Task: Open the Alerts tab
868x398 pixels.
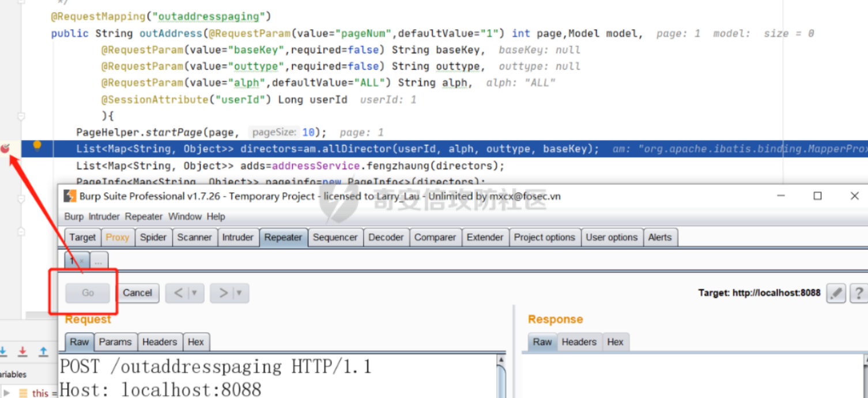Action: click(660, 237)
